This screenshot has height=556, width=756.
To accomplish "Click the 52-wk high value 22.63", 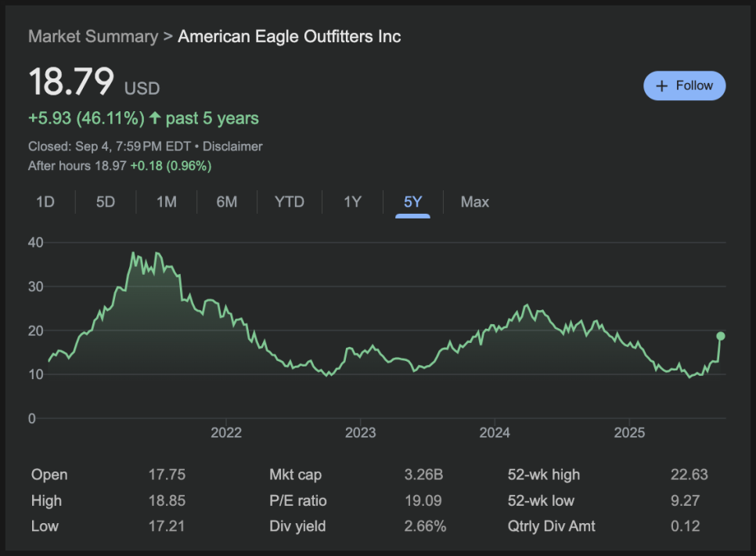I will click(689, 475).
